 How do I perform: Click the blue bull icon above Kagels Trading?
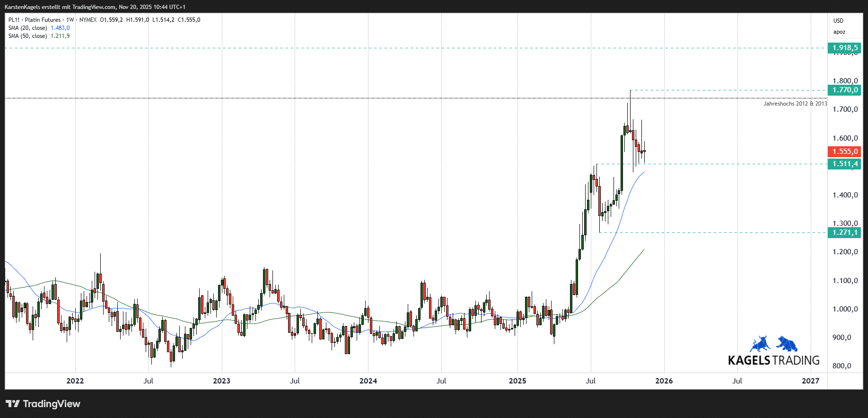760,344
